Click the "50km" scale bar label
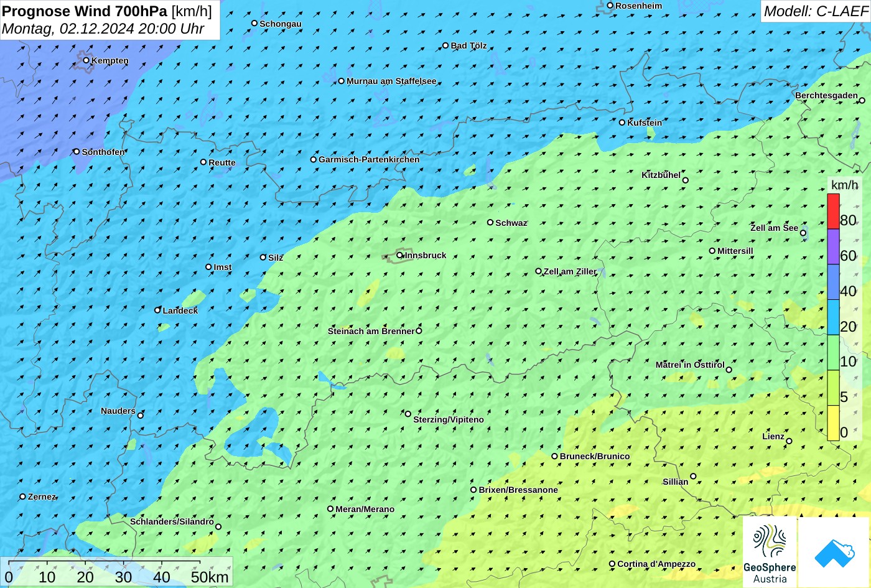The height and width of the screenshot is (588, 871). [210, 577]
